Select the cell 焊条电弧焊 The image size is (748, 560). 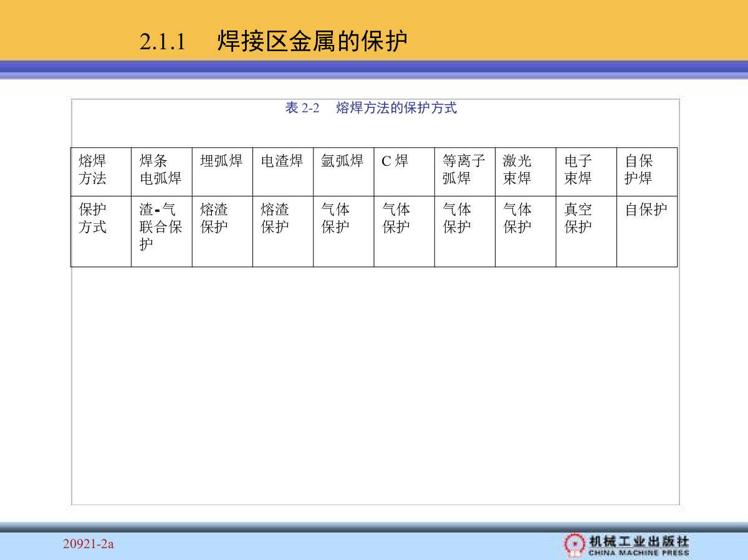[161, 171]
